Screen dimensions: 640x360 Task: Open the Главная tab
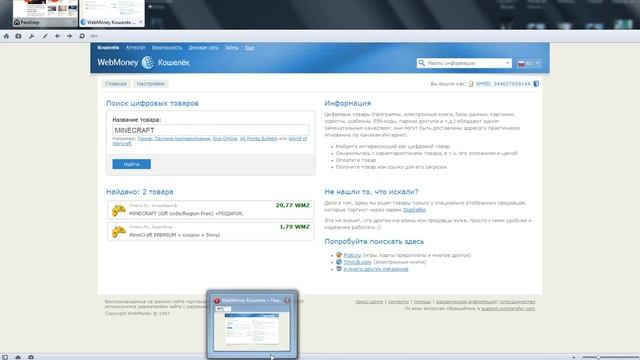116,84
